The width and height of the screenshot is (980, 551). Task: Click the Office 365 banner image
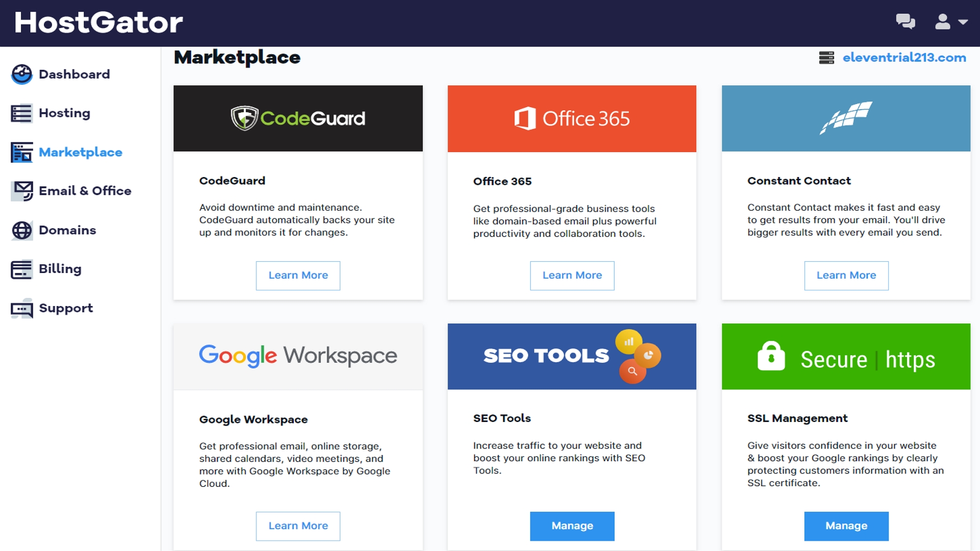[572, 118]
